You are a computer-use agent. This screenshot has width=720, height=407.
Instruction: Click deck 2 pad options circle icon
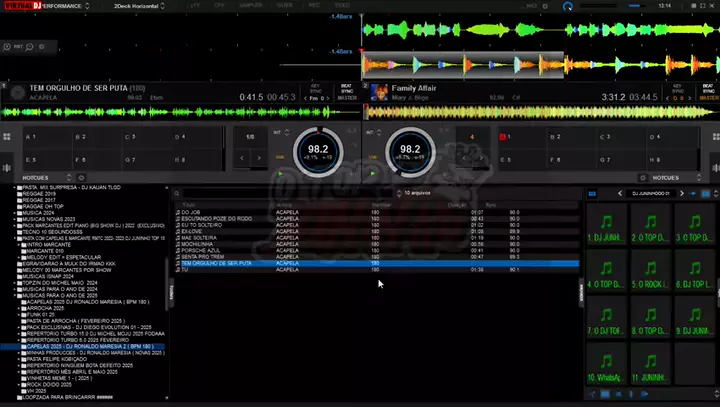[x=643, y=178]
